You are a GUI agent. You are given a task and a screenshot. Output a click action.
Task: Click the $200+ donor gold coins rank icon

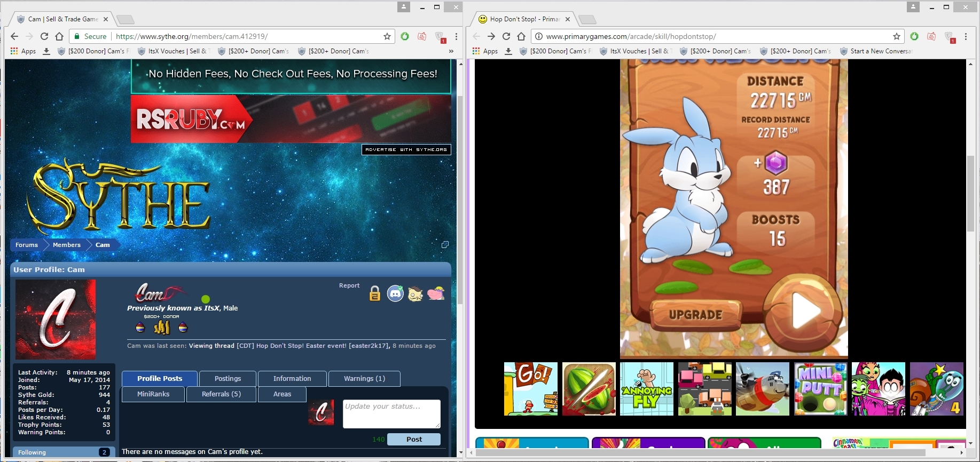coord(162,327)
